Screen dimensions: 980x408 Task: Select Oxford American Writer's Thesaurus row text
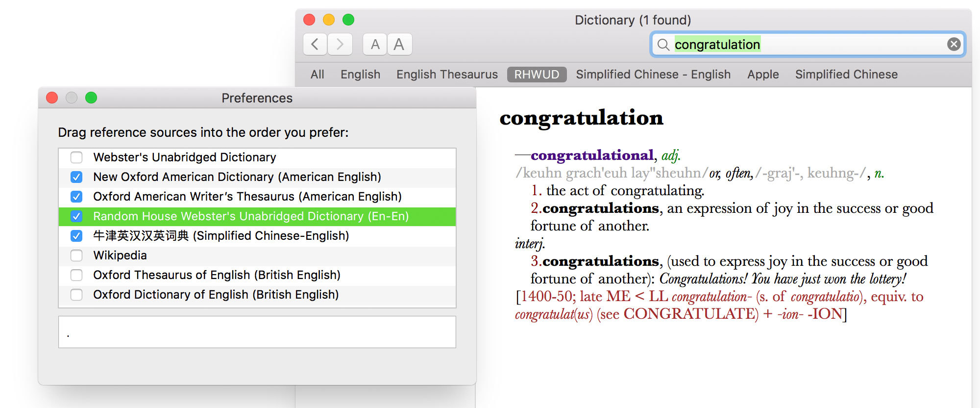247,197
